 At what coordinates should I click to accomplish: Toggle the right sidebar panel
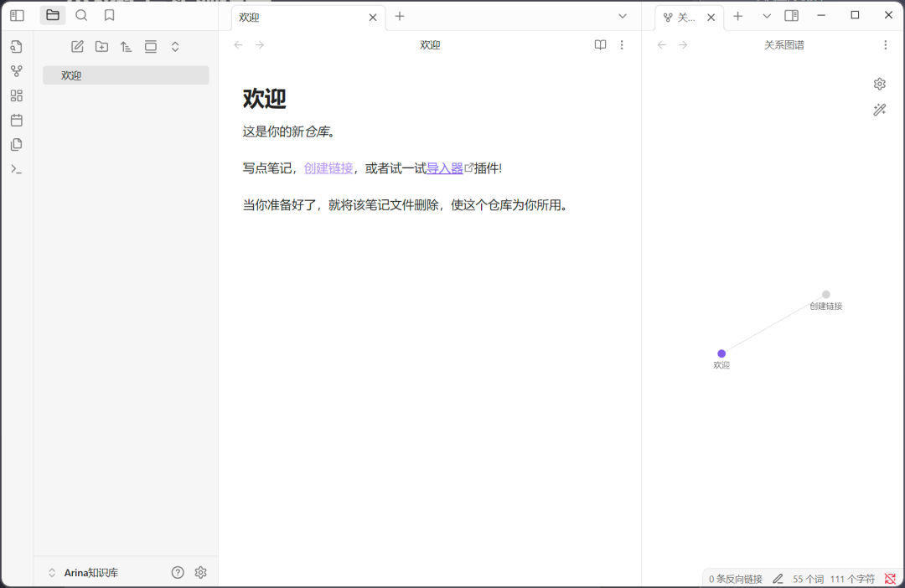click(791, 16)
